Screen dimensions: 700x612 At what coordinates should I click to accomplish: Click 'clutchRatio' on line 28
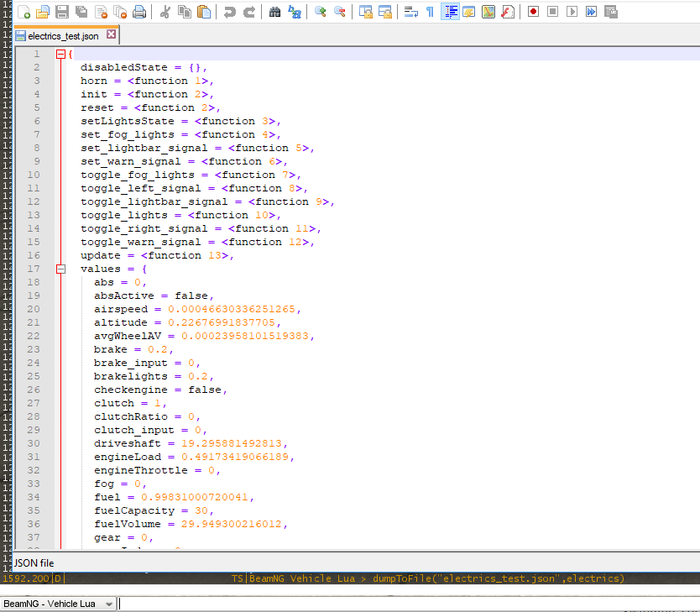point(130,416)
